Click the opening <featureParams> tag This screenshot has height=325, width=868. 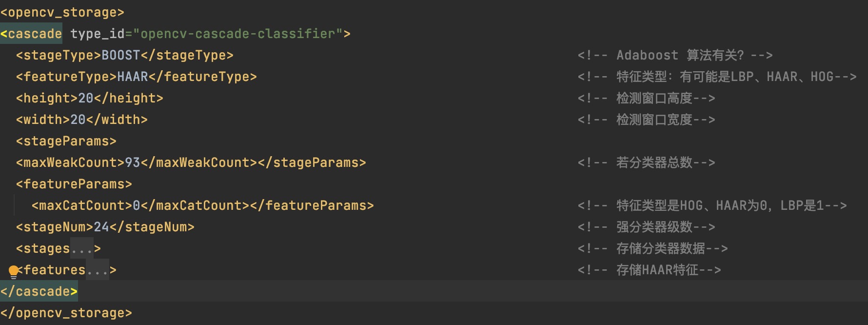pos(74,184)
